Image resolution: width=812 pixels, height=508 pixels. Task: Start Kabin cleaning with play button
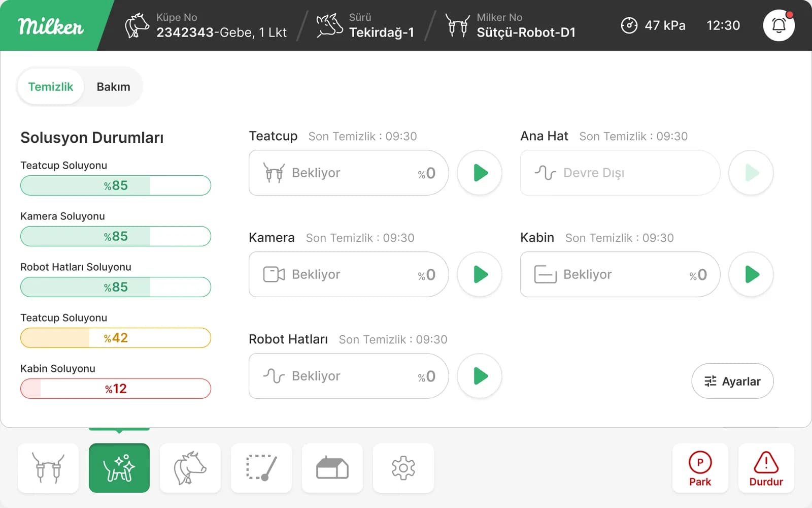pos(751,274)
